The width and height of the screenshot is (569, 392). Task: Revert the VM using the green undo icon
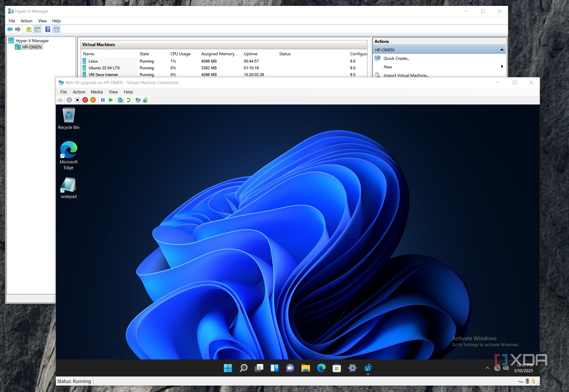[128, 100]
